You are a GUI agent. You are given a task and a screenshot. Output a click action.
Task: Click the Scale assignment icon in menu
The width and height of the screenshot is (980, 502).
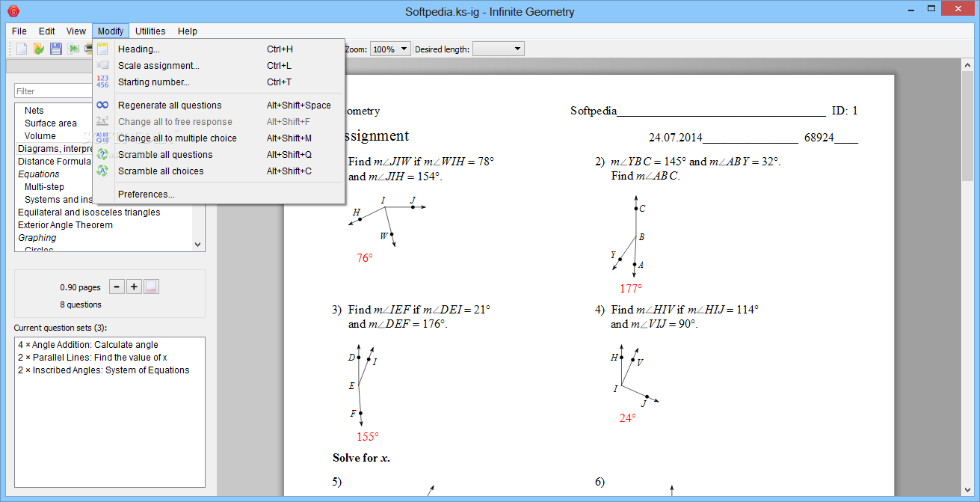(102, 66)
